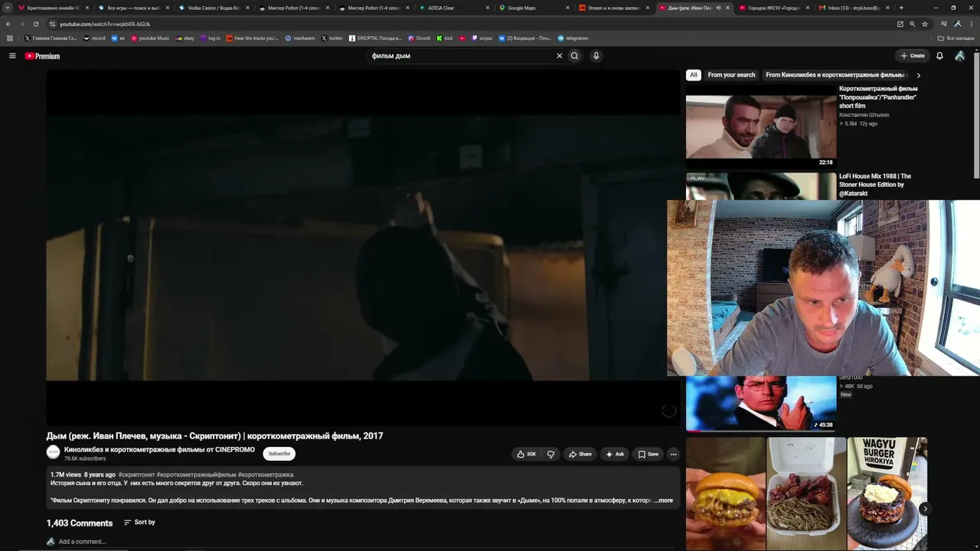Run the YouTube search with magnifier button
980x551 pixels.
pos(574,56)
